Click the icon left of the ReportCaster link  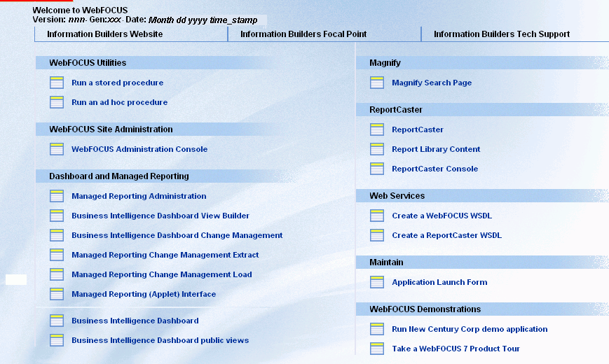377,129
